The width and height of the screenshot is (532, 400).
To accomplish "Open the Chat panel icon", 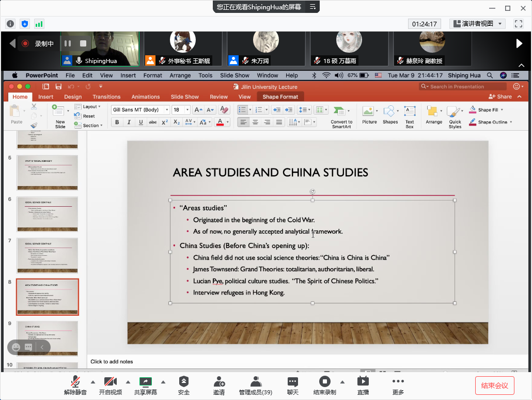I will tap(293, 382).
